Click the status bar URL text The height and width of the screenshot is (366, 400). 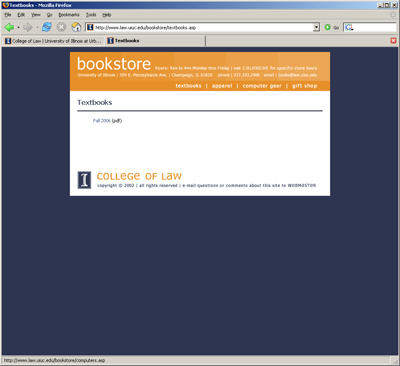coord(54,360)
